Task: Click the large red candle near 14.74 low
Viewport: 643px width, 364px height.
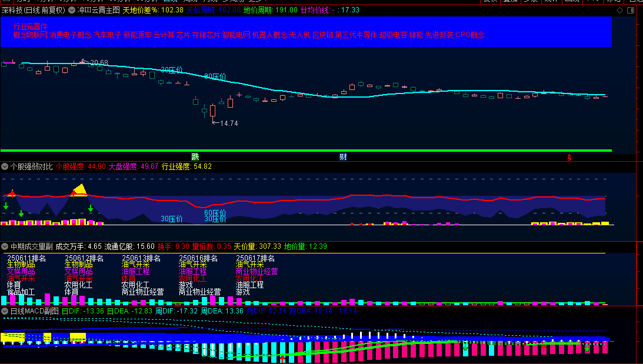Action: click(213, 111)
